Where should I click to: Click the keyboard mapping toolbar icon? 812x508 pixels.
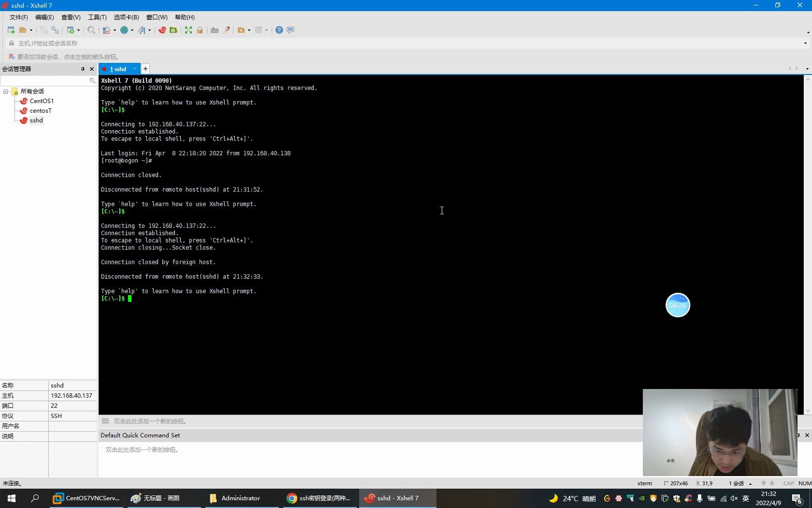click(x=215, y=30)
